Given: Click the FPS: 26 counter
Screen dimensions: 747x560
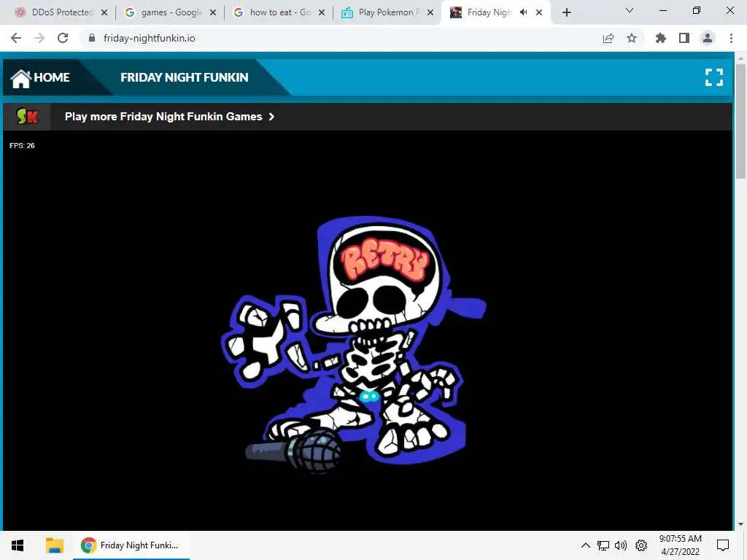Looking at the screenshot, I should 22,146.
